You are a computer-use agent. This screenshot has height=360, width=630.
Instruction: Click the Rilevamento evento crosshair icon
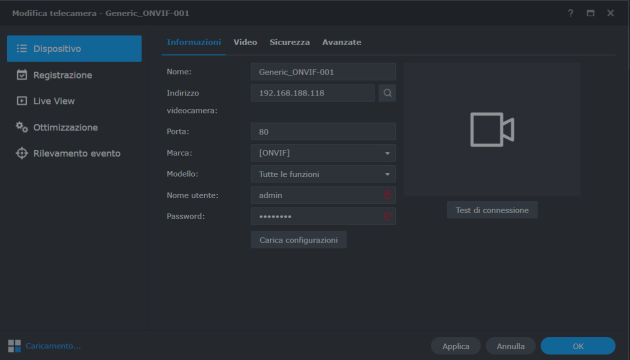point(22,153)
